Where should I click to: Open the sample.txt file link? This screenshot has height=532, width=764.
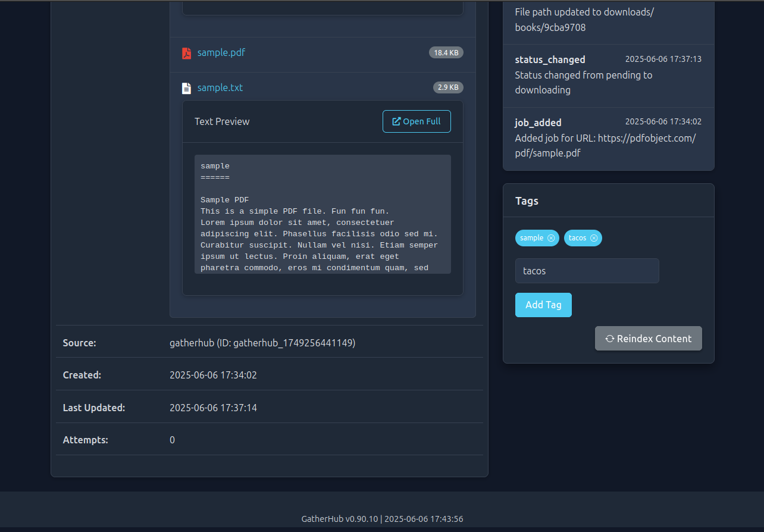click(220, 87)
